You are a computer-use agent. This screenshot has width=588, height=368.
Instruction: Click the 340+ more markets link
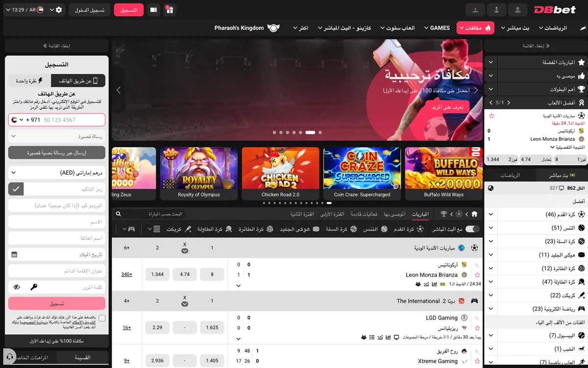[127, 274]
